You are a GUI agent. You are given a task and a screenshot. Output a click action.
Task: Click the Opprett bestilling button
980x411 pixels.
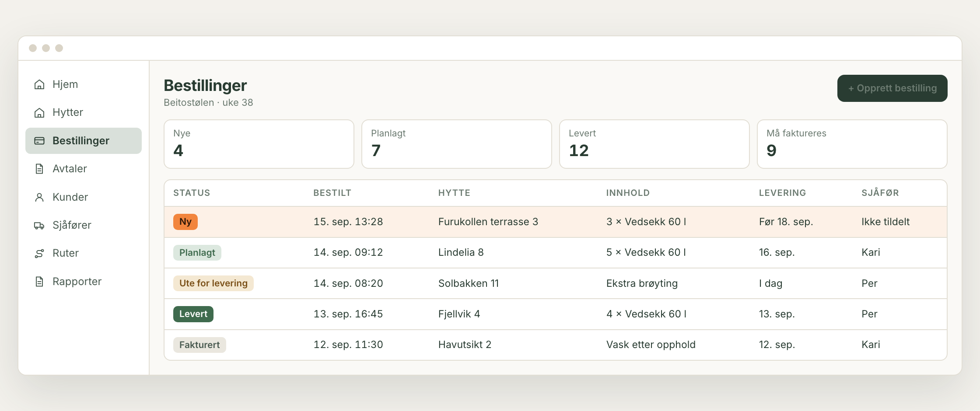[892, 88]
